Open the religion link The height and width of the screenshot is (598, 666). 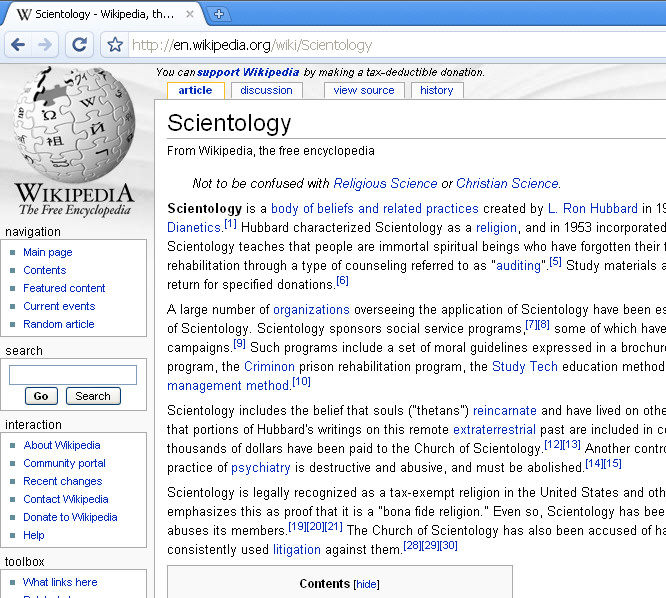click(496, 228)
